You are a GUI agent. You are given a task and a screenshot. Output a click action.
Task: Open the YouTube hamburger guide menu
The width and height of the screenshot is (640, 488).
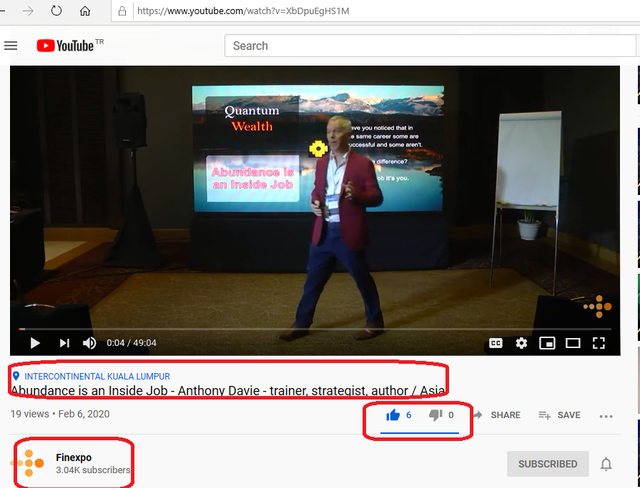[x=11, y=46]
